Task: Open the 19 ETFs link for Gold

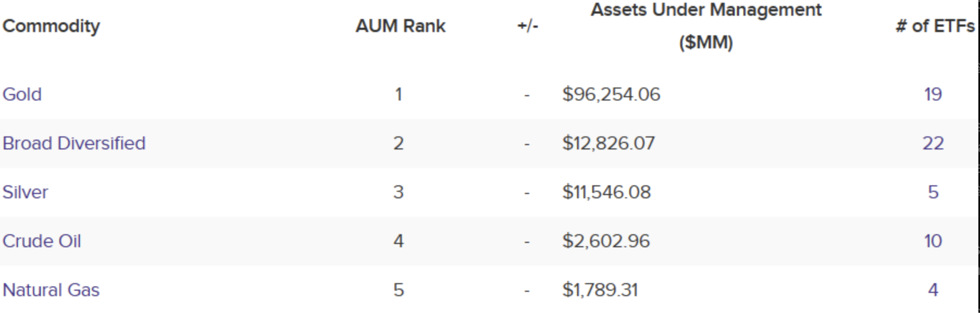Action: [933, 95]
